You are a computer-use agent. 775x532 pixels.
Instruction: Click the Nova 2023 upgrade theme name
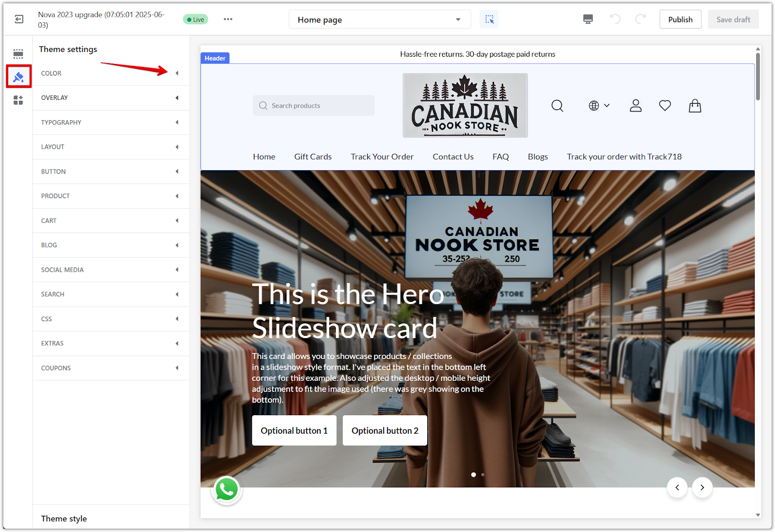(x=101, y=19)
